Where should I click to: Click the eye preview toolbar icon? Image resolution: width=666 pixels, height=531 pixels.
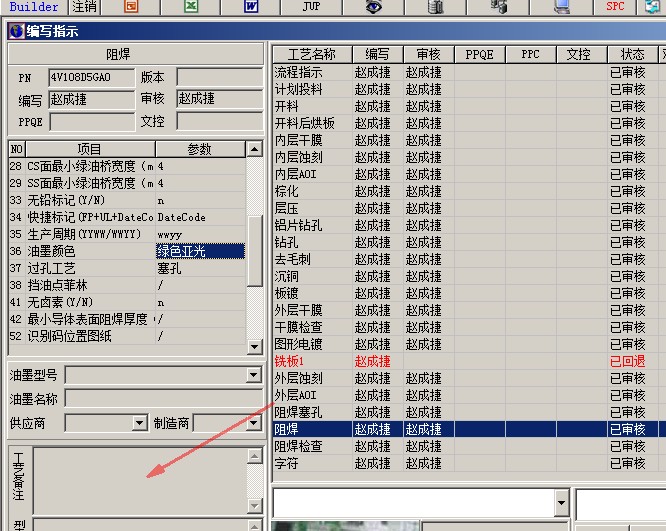click(x=373, y=6)
